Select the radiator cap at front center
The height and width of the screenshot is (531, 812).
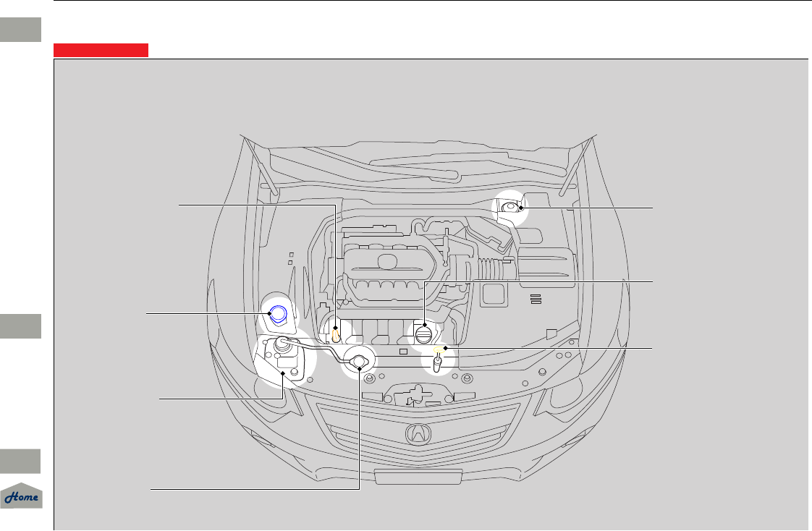359,362
